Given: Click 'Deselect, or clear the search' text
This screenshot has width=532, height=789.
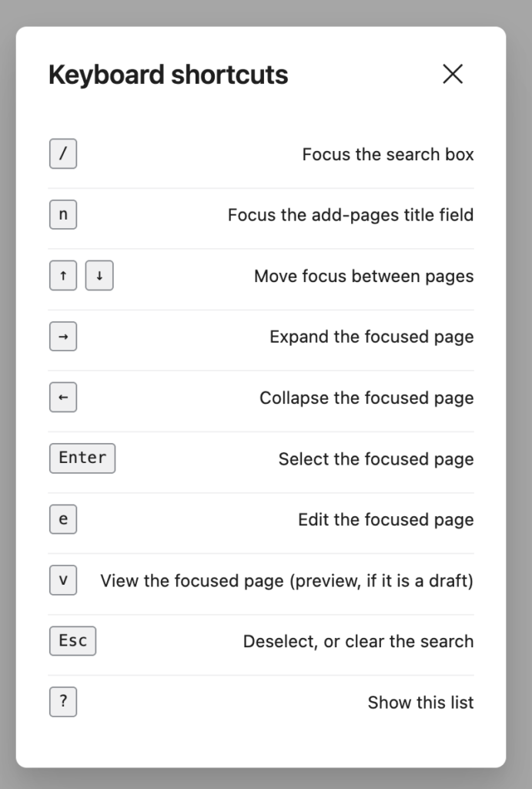Looking at the screenshot, I should pyautogui.click(x=359, y=641).
